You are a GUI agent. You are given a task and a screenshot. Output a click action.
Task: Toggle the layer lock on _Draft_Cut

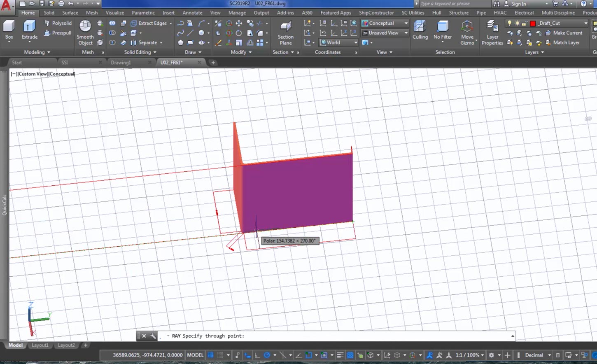click(x=523, y=23)
